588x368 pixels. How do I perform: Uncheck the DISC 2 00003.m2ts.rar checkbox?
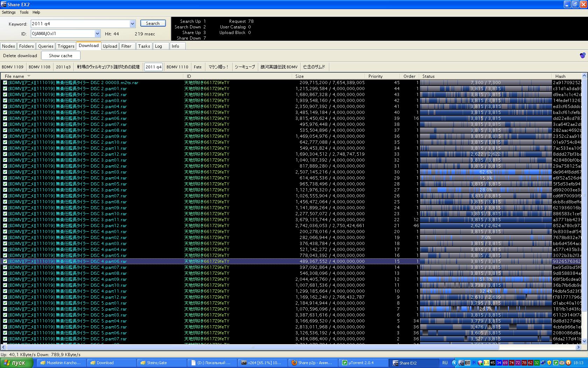(5, 83)
